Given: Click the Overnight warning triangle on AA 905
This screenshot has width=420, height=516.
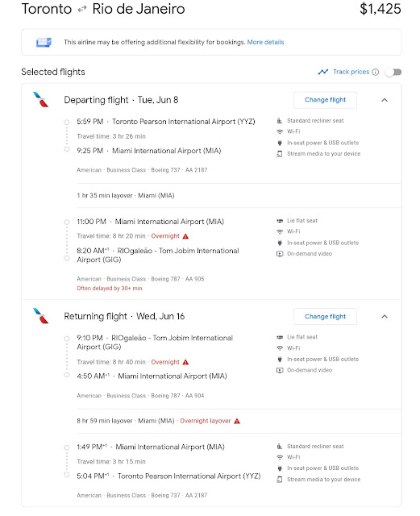Looking at the screenshot, I should tap(185, 236).
